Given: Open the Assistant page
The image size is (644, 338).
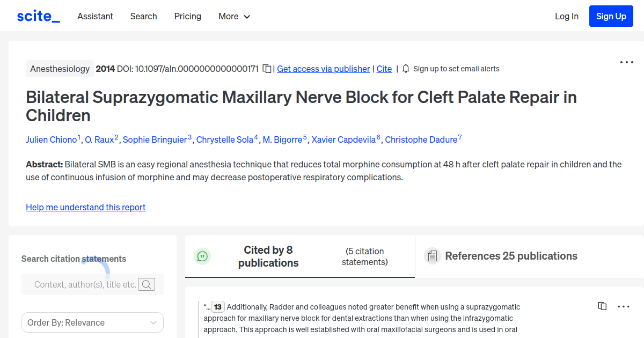Looking at the screenshot, I should point(95,16).
